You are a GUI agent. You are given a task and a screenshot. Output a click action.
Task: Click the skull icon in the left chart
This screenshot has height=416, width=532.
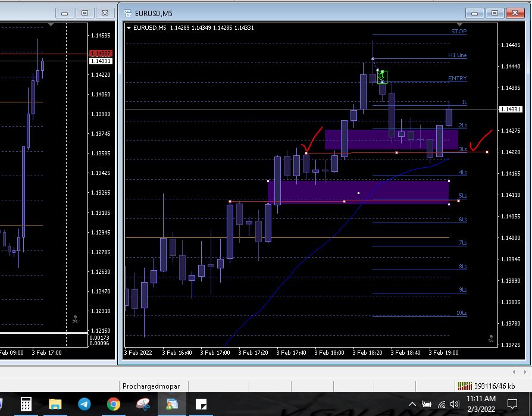click(75, 319)
